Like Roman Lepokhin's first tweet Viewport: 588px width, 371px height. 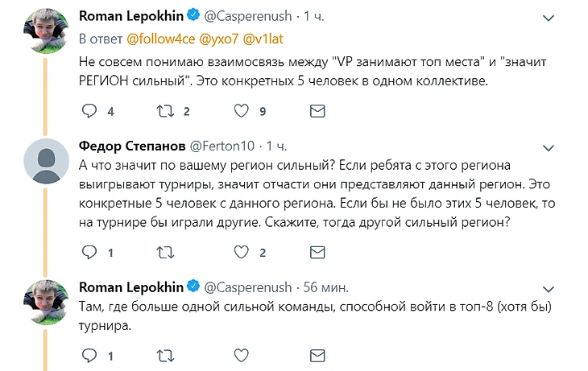(x=240, y=111)
